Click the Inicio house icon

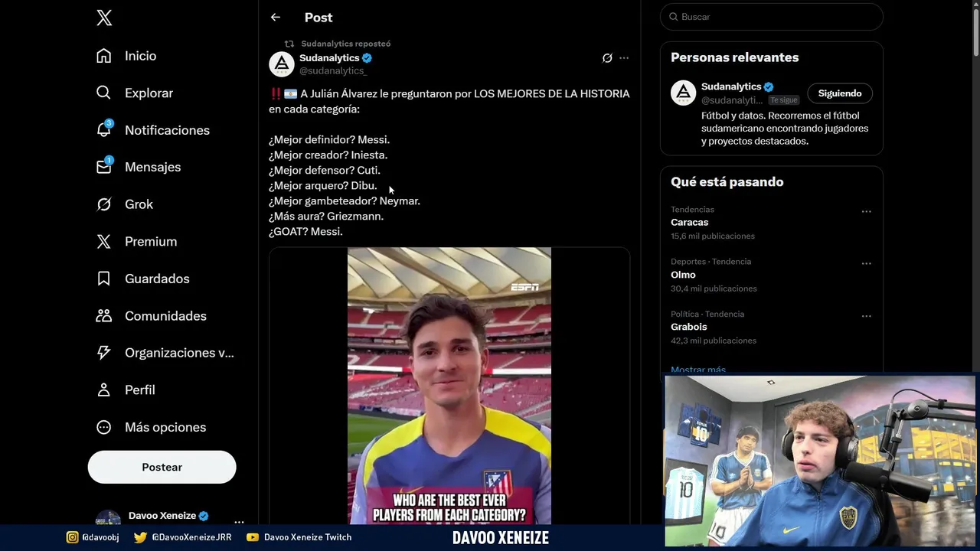(x=104, y=56)
